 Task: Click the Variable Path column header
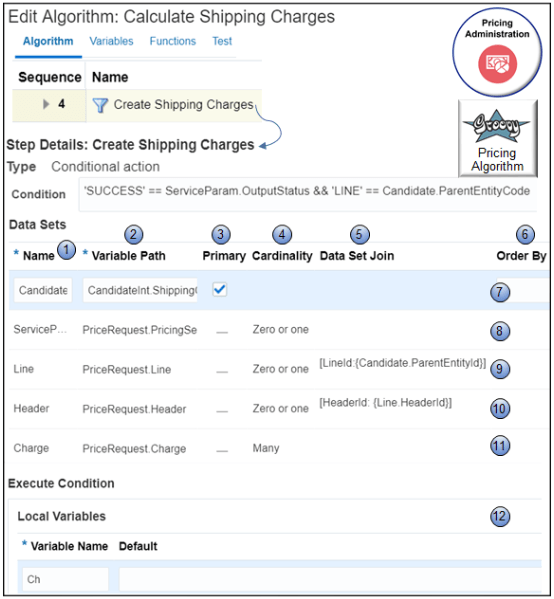tap(129, 256)
